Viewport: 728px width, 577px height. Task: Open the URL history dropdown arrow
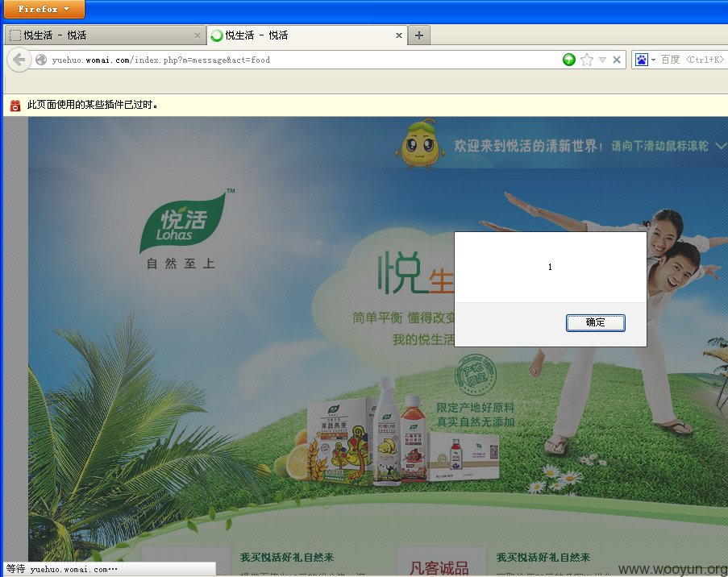click(603, 60)
